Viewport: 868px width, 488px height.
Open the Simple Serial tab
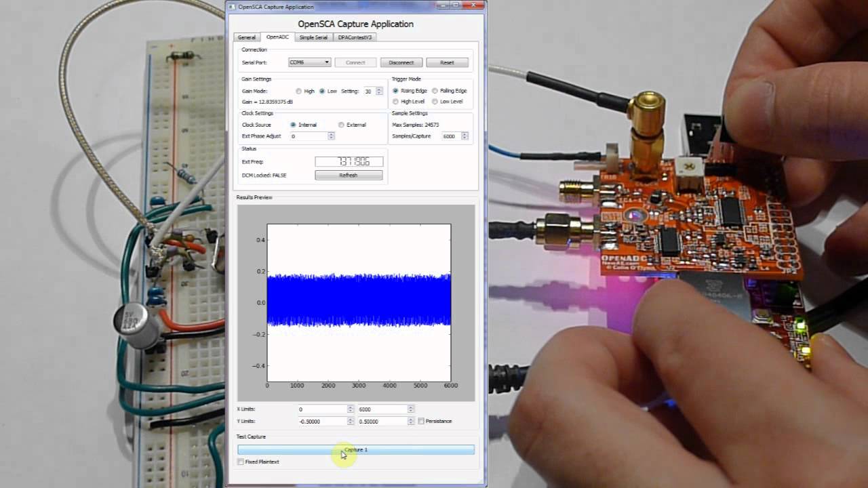click(313, 37)
